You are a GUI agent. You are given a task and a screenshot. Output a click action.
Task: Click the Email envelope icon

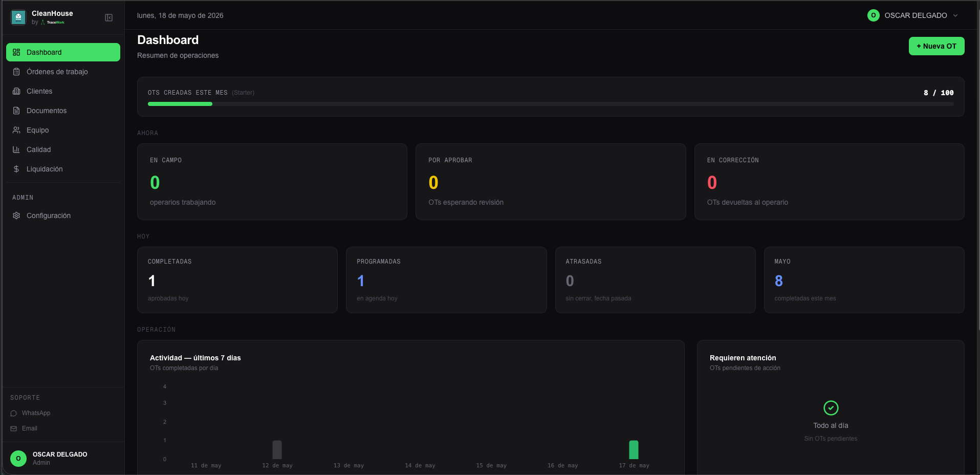point(14,428)
